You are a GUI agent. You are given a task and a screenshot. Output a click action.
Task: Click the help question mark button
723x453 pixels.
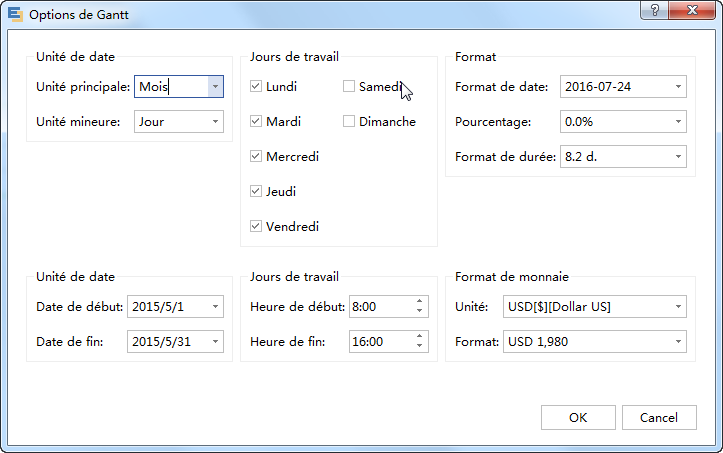(654, 10)
